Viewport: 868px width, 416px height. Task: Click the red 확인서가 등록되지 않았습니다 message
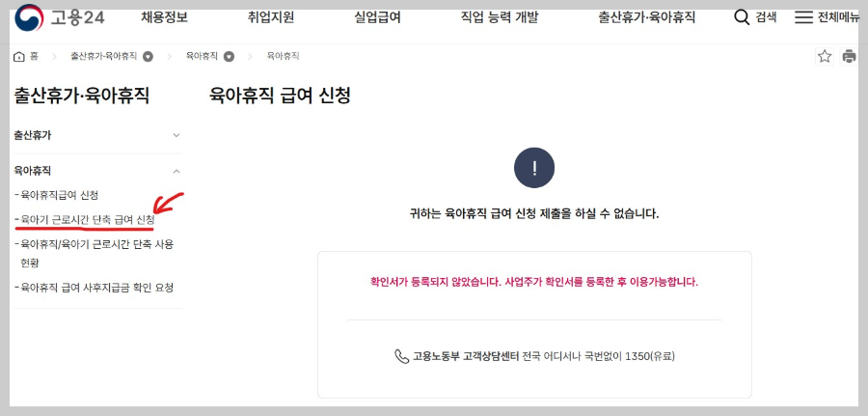point(534,282)
